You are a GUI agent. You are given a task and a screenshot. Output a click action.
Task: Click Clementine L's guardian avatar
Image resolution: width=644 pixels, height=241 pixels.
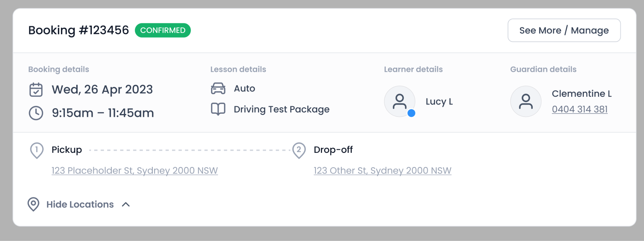(x=526, y=101)
